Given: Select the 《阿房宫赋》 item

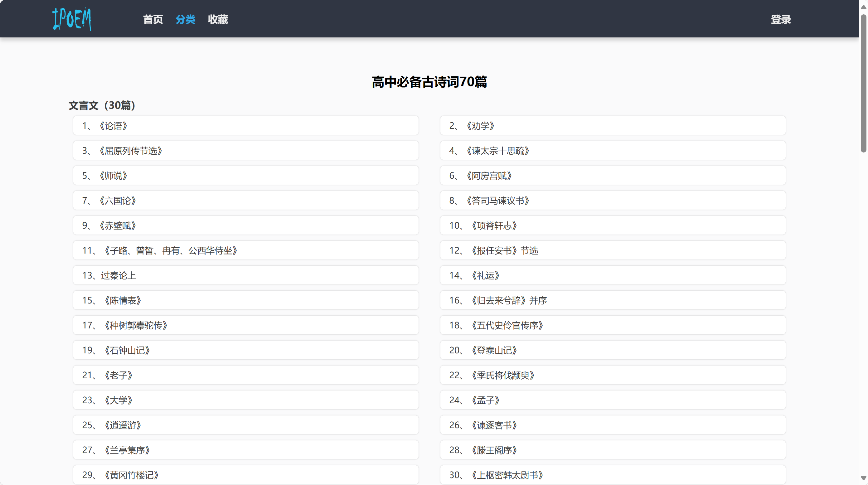Looking at the screenshot, I should pyautogui.click(x=612, y=176).
